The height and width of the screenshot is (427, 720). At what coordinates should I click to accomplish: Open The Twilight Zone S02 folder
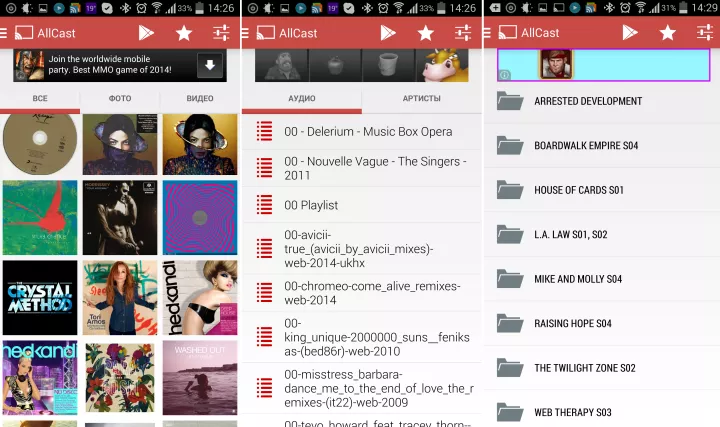(584, 368)
